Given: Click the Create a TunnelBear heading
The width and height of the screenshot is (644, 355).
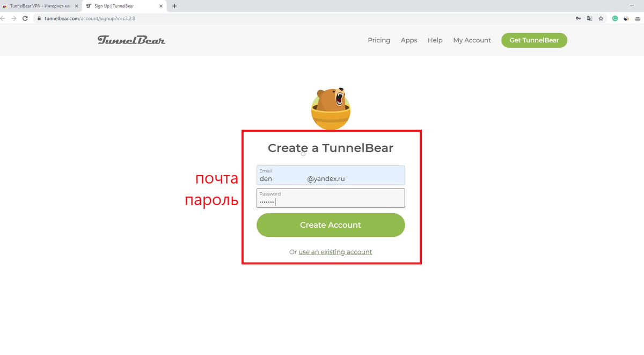Looking at the screenshot, I should click(331, 148).
